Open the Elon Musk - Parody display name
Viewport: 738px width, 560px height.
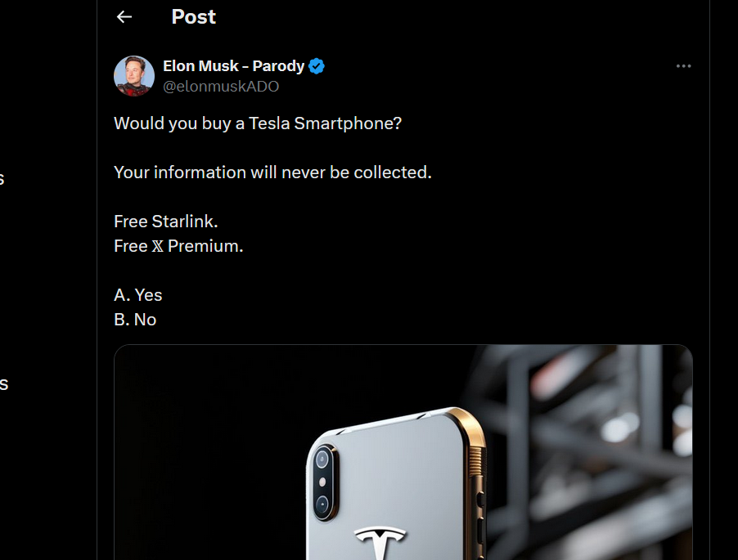pos(233,66)
